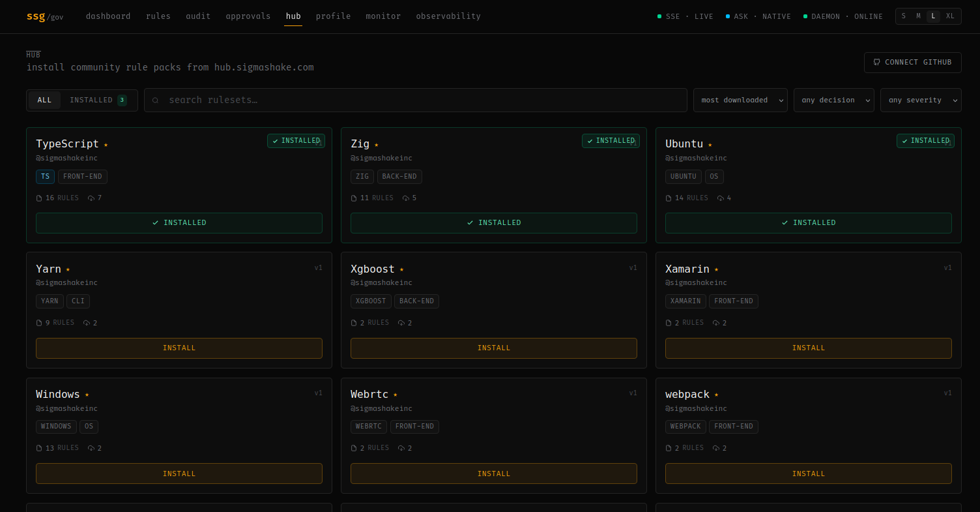Click the rules file icon on Ubuntu card
This screenshot has height=512, width=980.
click(669, 198)
